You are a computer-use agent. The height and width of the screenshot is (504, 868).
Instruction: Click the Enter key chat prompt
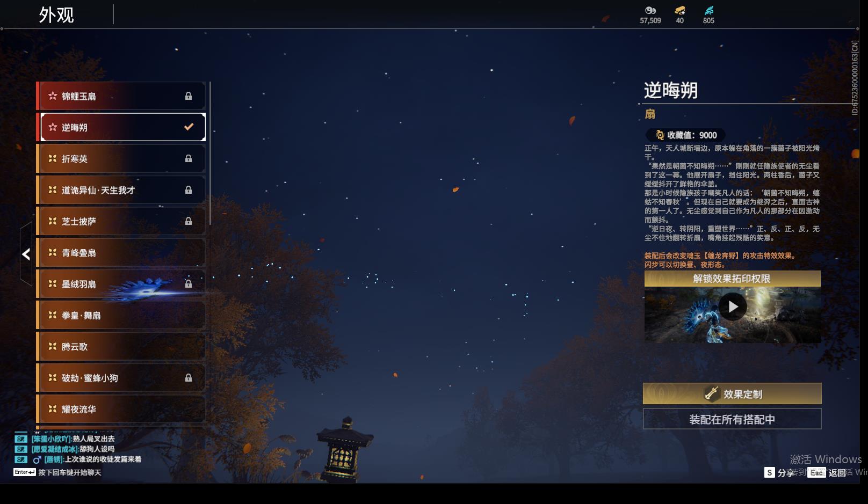click(x=25, y=472)
